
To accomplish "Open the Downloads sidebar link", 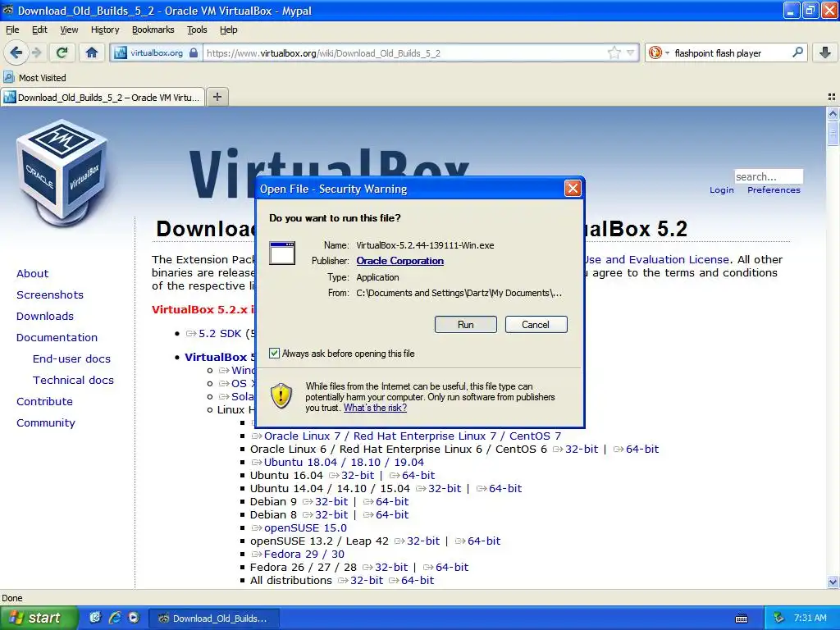I will (x=45, y=316).
